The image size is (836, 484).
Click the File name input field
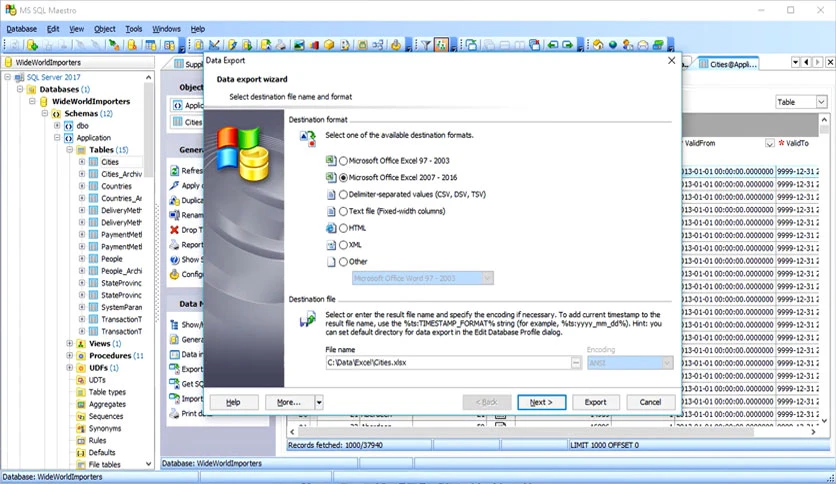(x=448, y=362)
